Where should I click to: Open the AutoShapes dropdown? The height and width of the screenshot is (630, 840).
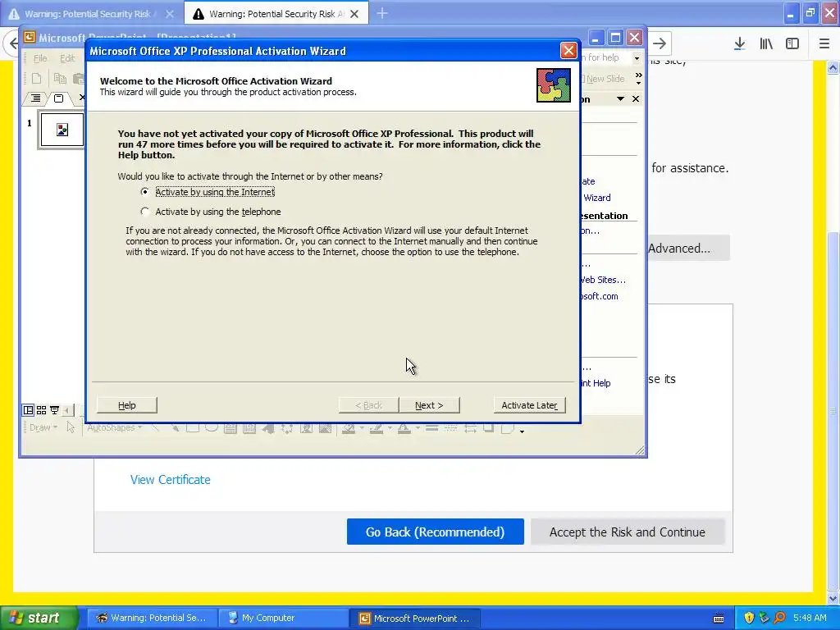pos(114,427)
